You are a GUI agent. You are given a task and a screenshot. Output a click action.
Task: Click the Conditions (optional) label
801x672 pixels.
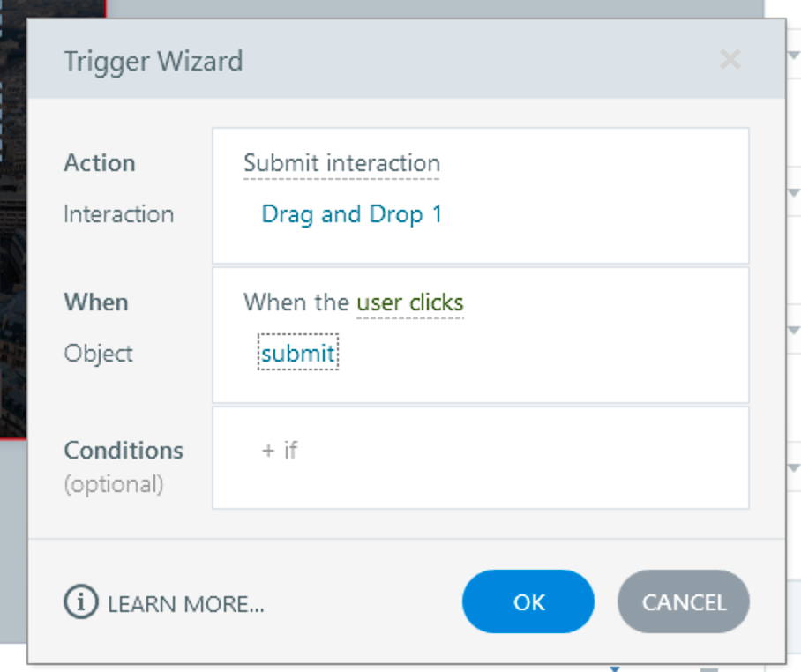[x=124, y=451]
